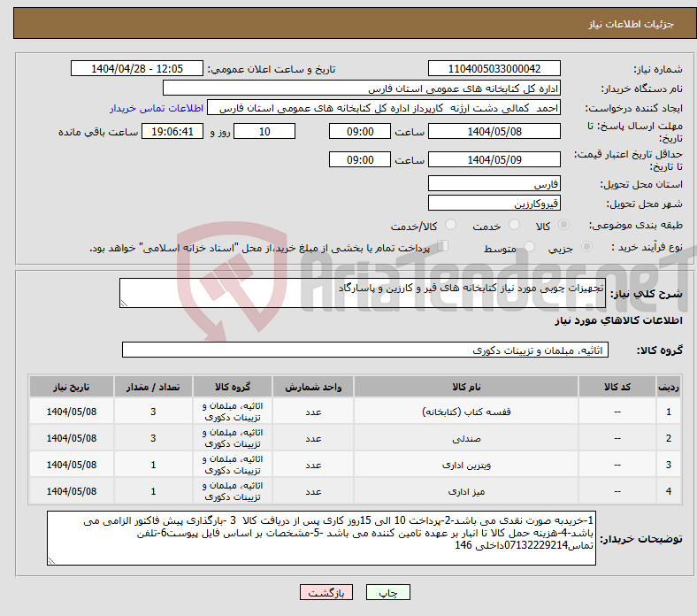697x616 pixels.
Task: Toggle the اسناد خزانه اسلامی payment checkbox
Action: [x=444, y=248]
